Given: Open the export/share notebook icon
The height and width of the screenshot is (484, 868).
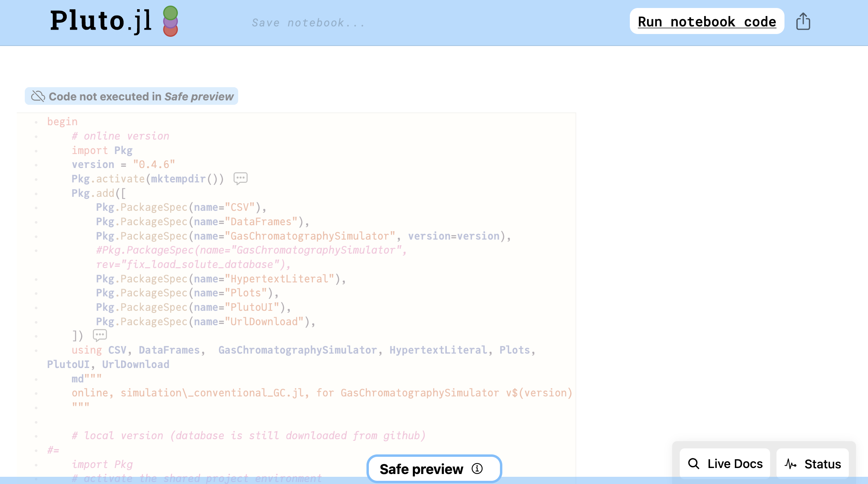Looking at the screenshot, I should [803, 22].
